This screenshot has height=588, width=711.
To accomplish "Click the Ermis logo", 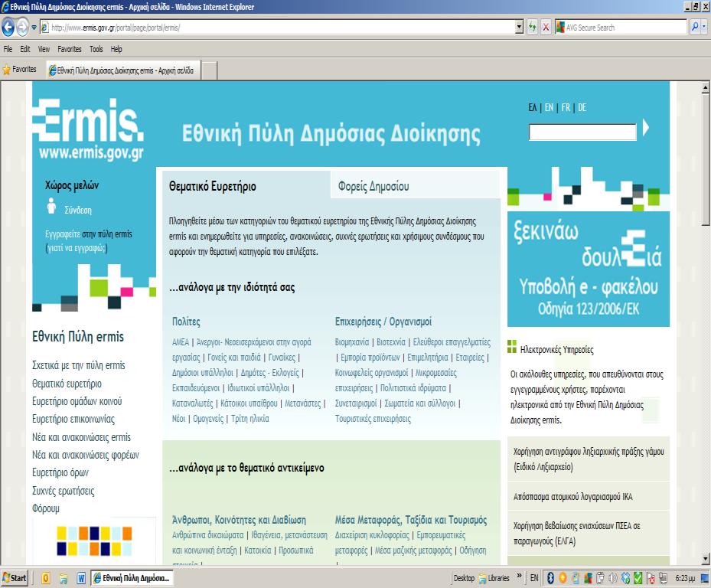I will tap(89, 129).
